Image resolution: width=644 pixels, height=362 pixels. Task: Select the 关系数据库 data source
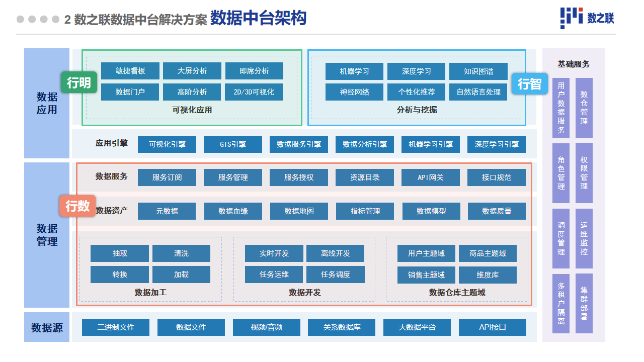[342, 327]
